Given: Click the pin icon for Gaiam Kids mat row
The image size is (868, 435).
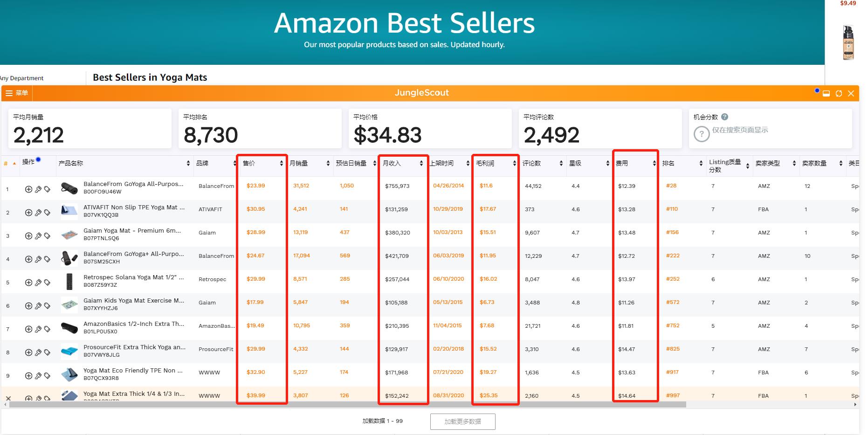Looking at the screenshot, I should pyautogui.click(x=38, y=306).
